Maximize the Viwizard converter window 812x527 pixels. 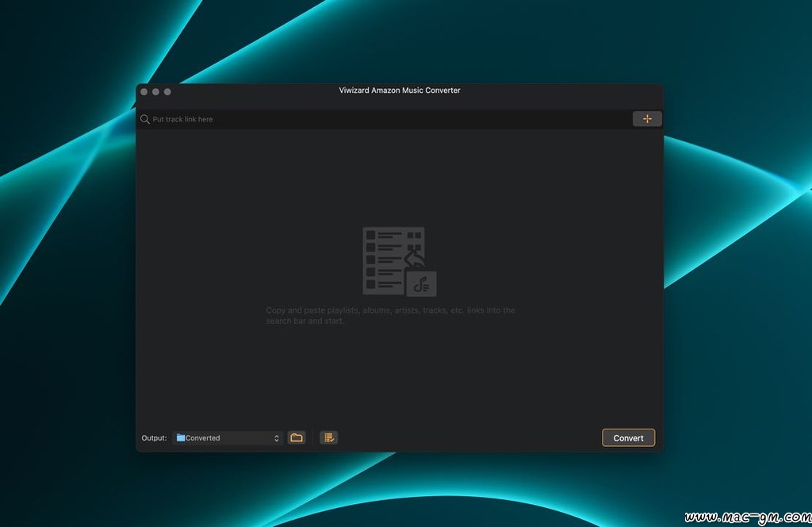coord(167,92)
